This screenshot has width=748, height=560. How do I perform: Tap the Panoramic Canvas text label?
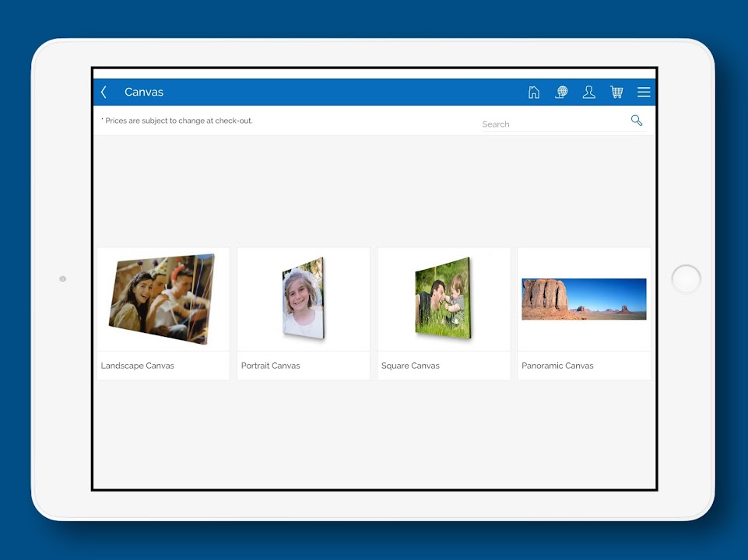click(x=557, y=366)
